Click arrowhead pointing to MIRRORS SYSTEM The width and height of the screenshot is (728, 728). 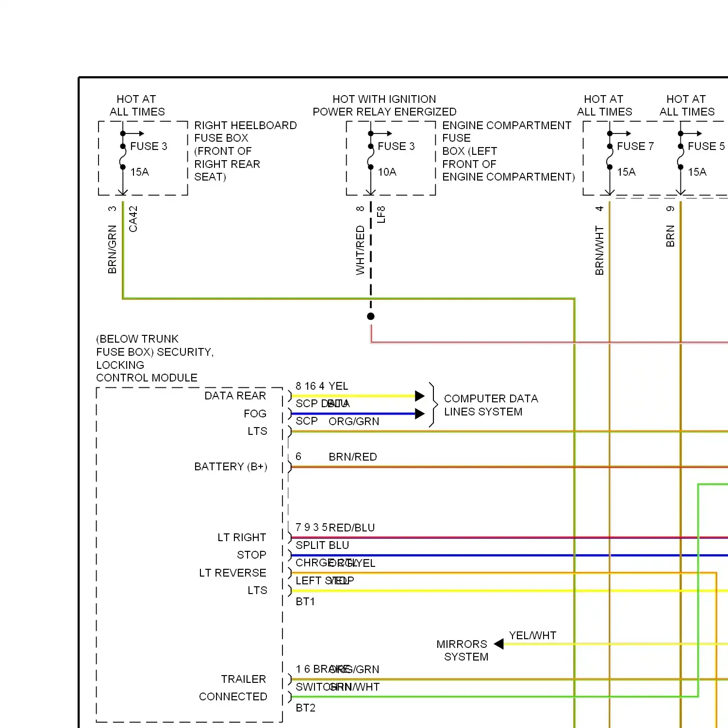pyautogui.click(x=498, y=644)
